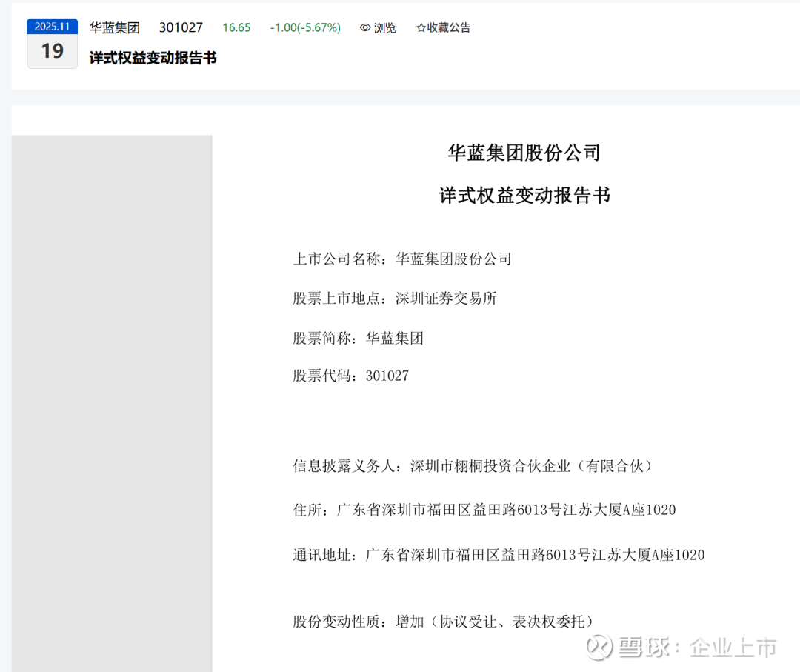Select the line 上市公司名称：华蓝集团股份公司
The height and width of the screenshot is (672, 800).
pyautogui.click(x=402, y=259)
